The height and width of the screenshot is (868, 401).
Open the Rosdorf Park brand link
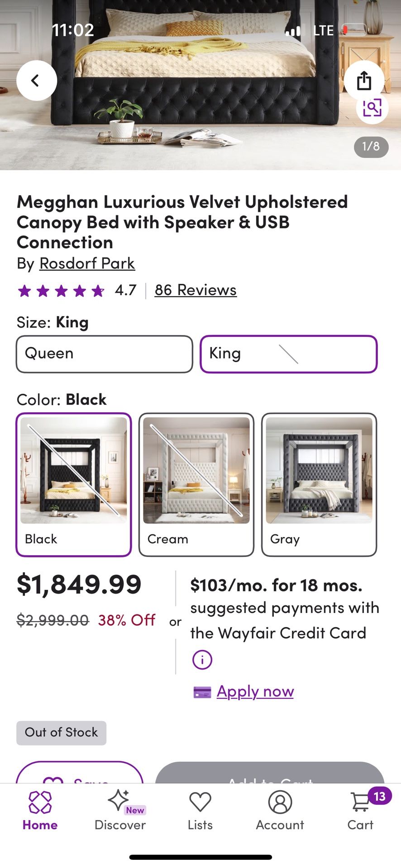[x=87, y=264]
